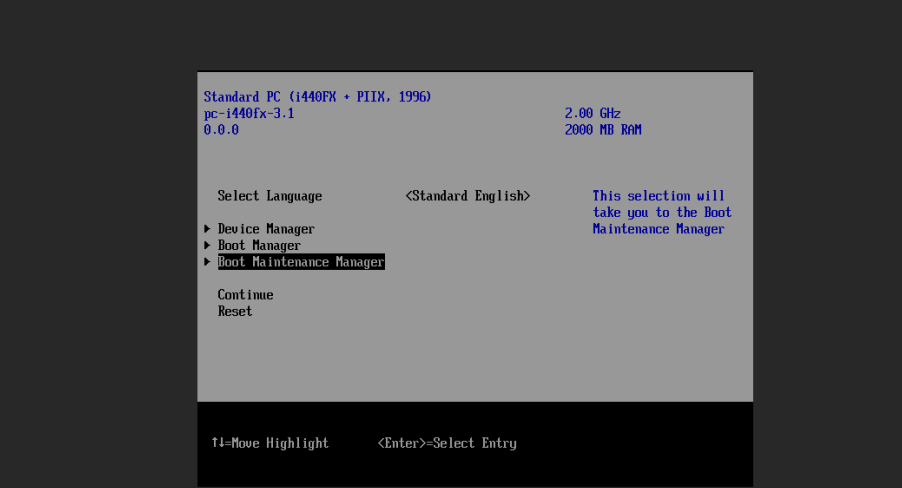
Task: Click the Enter=Select Entry key hint
Action: (x=447, y=443)
